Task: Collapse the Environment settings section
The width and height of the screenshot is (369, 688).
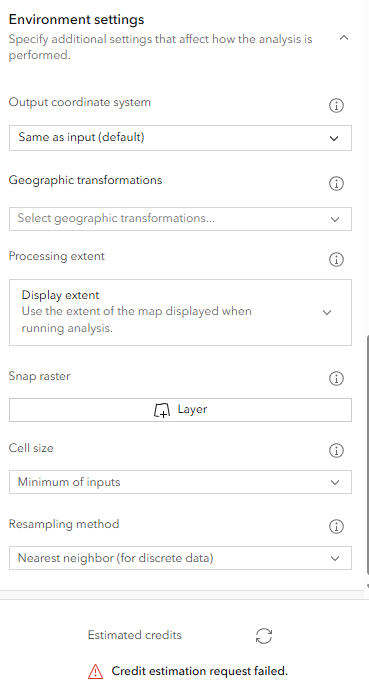Action: click(x=344, y=38)
